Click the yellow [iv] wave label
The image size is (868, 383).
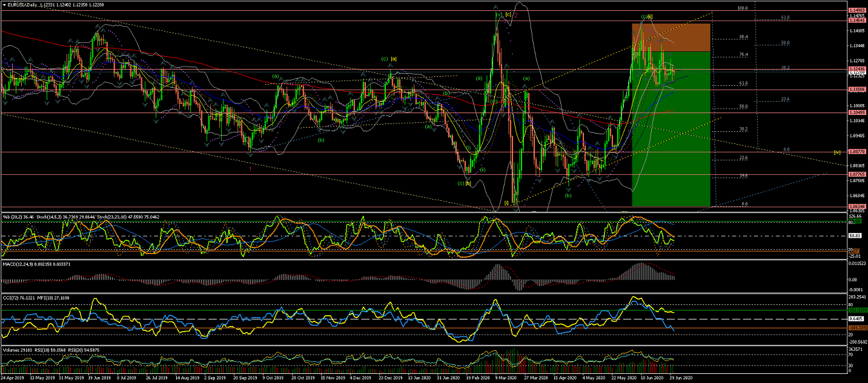pyautogui.click(x=837, y=152)
